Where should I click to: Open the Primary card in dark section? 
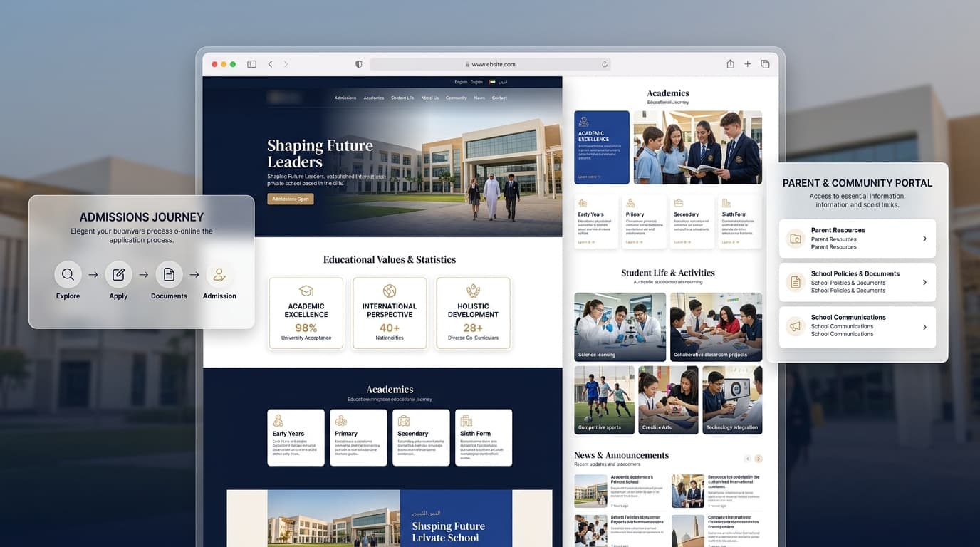358,437
